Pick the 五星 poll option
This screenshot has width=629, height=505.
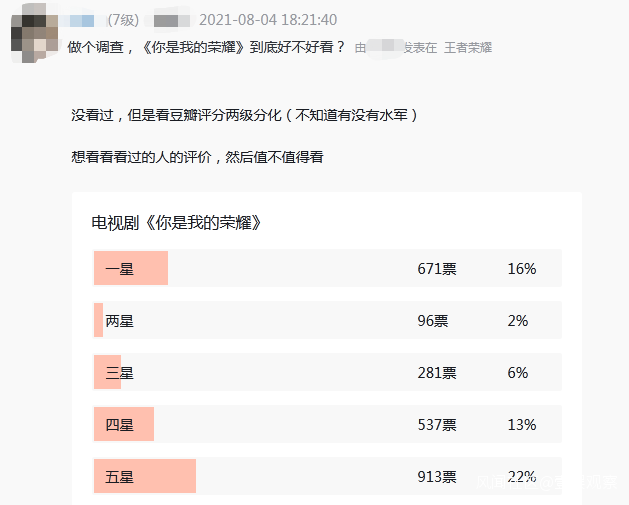[x=119, y=477]
